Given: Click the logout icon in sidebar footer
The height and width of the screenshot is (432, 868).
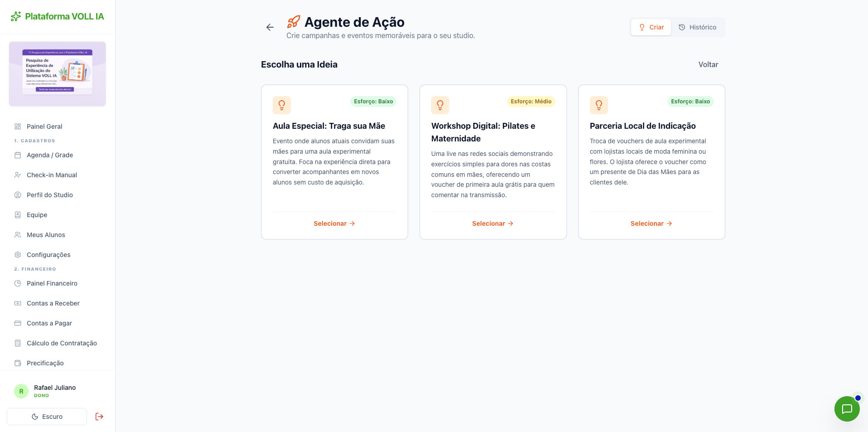Looking at the screenshot, I should pyautogui.click(x=99, y=417).
